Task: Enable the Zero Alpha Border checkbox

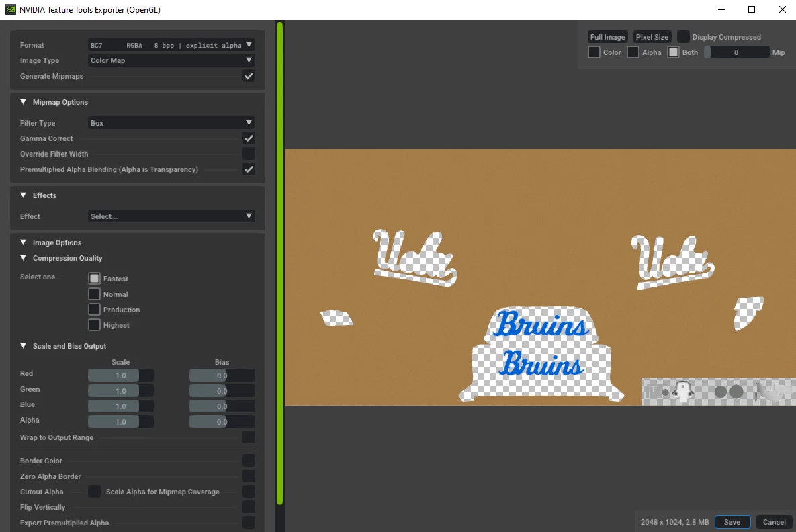Action: (x=249, y=476)
